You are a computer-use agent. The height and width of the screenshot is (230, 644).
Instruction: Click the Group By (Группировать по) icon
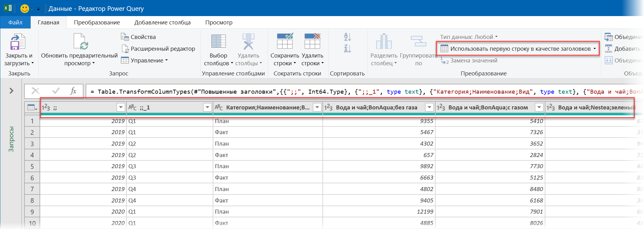tap(418, 41)
